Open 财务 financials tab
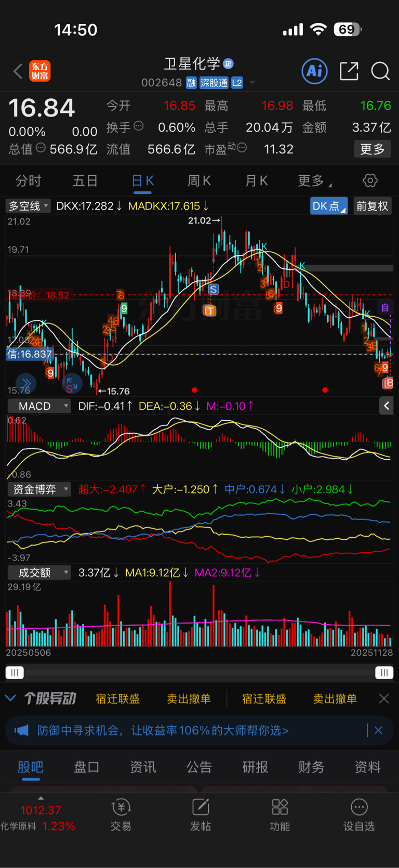 click(311, 767)
